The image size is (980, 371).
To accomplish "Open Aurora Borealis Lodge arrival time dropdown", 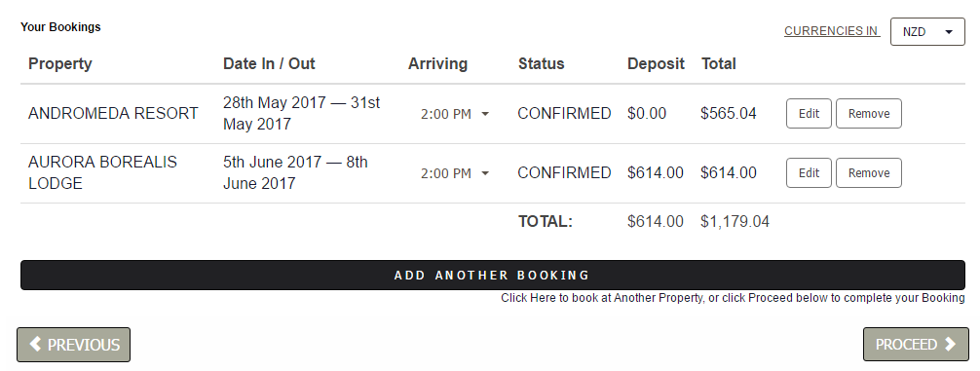I will point(454,173).
